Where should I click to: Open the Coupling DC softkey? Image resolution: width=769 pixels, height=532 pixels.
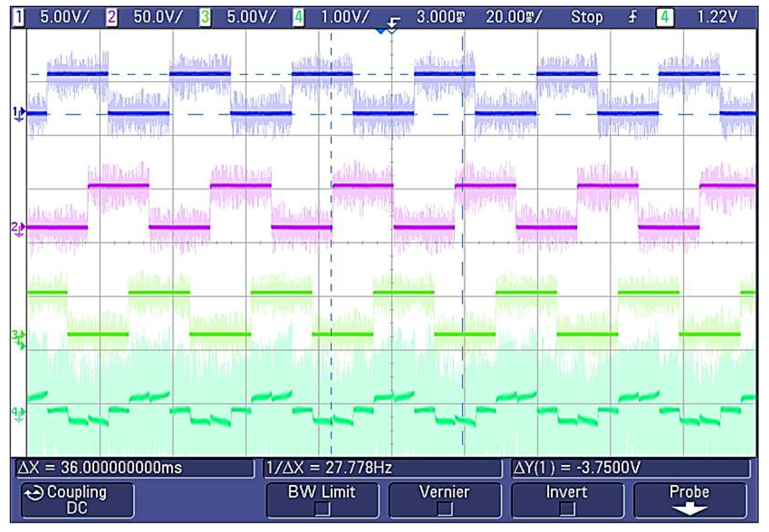coord(78,500)
